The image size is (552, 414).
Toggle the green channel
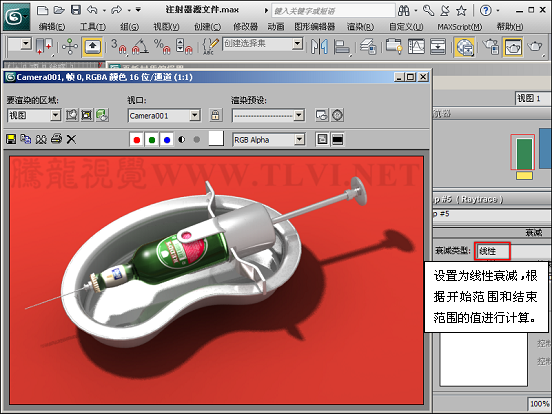(x=152, y=140)
